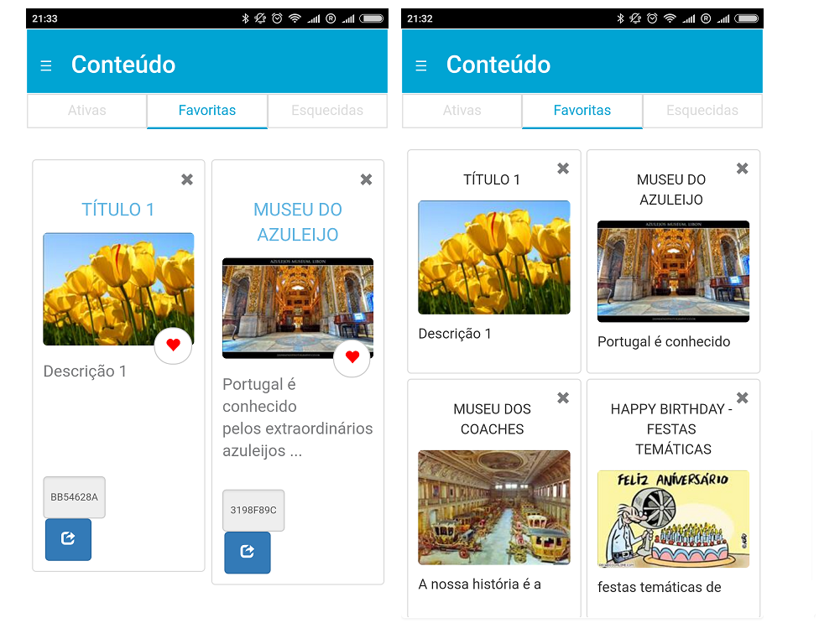Tap the azulejo museum interior image in the left screen
Image resolution: width=819 pixels, height=644 pixels.
pyautogui.click(x=298, y=308)
